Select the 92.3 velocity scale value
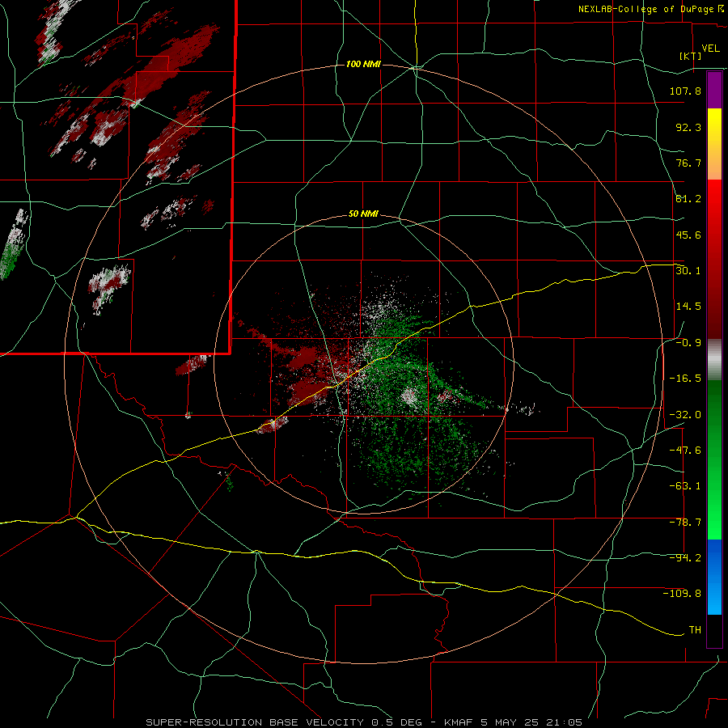 688,127
